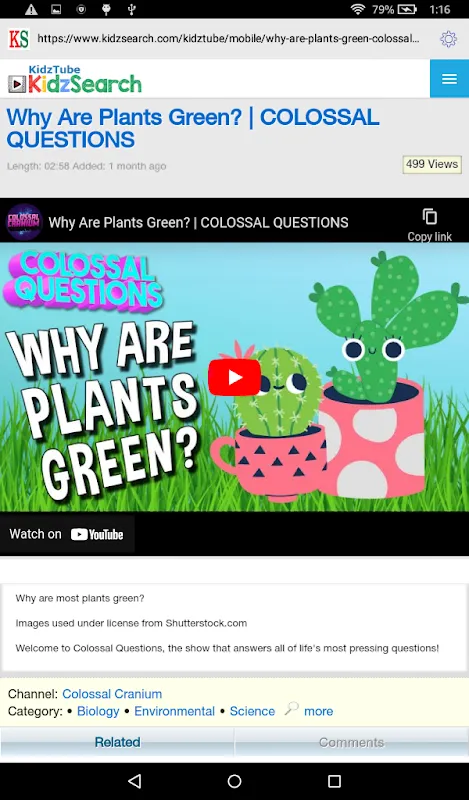
Task: Tap the recent apps square button
Action: point(334,781)
